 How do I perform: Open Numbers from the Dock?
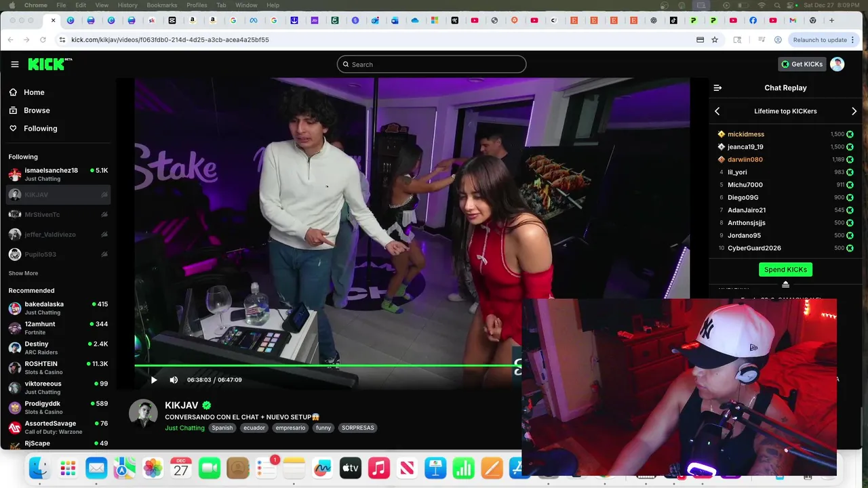coord(463,468)
